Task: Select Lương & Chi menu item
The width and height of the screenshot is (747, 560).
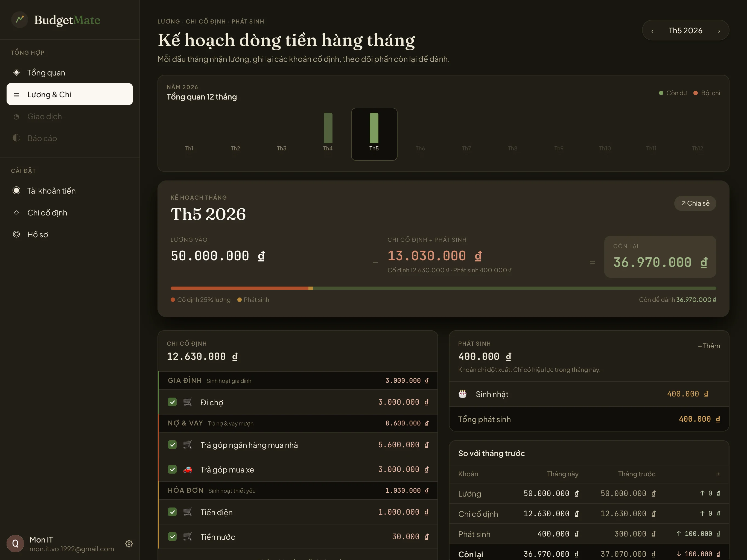Action: coord(69,94)
